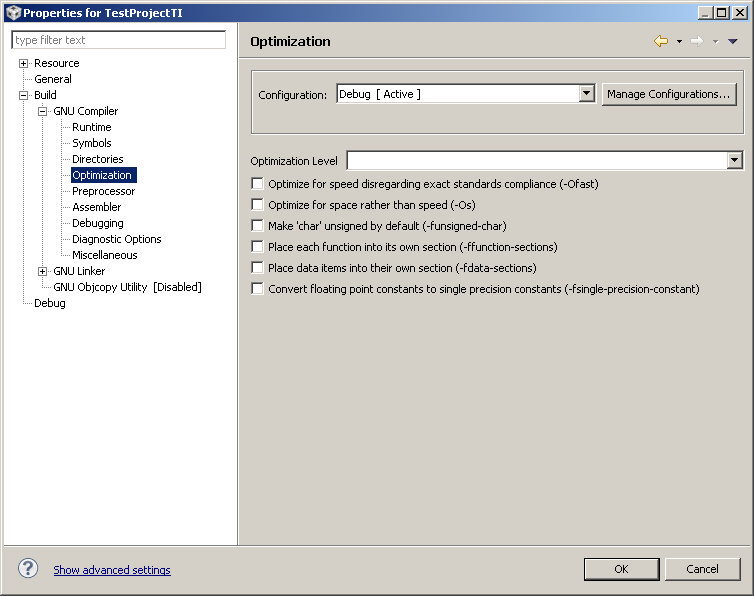754x596 pixels.
Task: Click the Cancel button
Action: [x=702, y=569]
